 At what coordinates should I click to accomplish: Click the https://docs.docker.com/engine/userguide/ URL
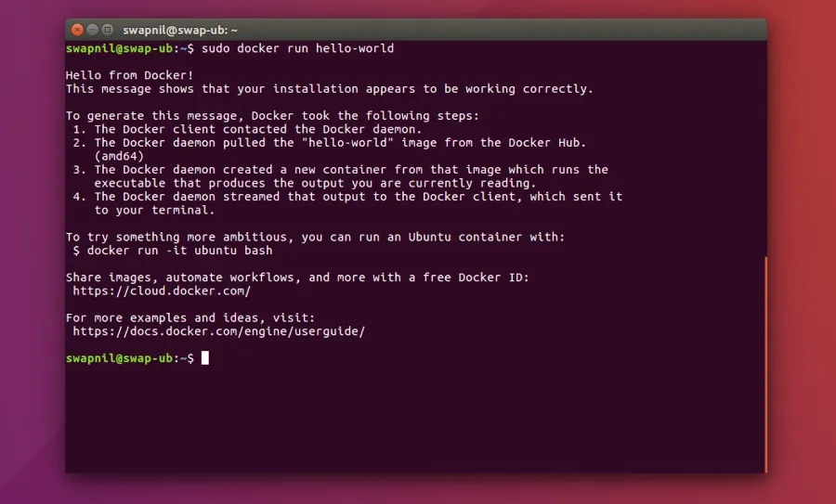point(218,331)
